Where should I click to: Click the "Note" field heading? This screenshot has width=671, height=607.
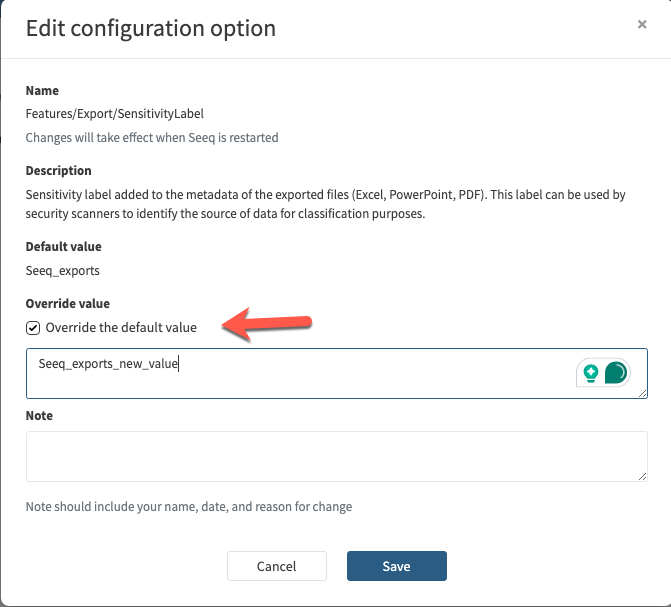point(39,415)
